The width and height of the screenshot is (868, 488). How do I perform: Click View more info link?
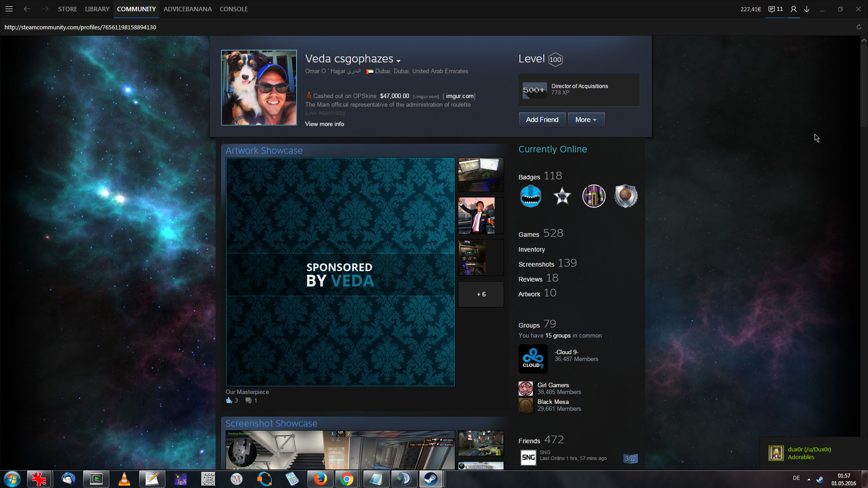click(324, 124)
